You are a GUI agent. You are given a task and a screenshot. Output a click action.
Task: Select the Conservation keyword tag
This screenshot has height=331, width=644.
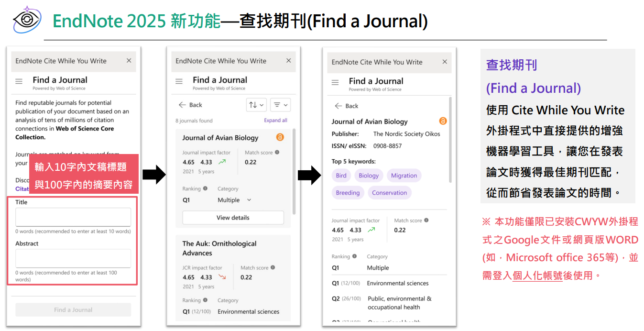[x=390, y=192]
